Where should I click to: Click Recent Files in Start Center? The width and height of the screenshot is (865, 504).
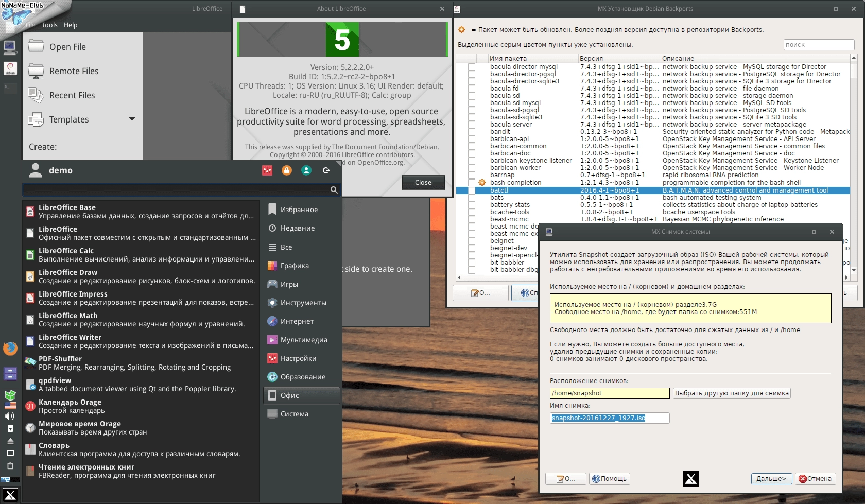tap(83, 95)
